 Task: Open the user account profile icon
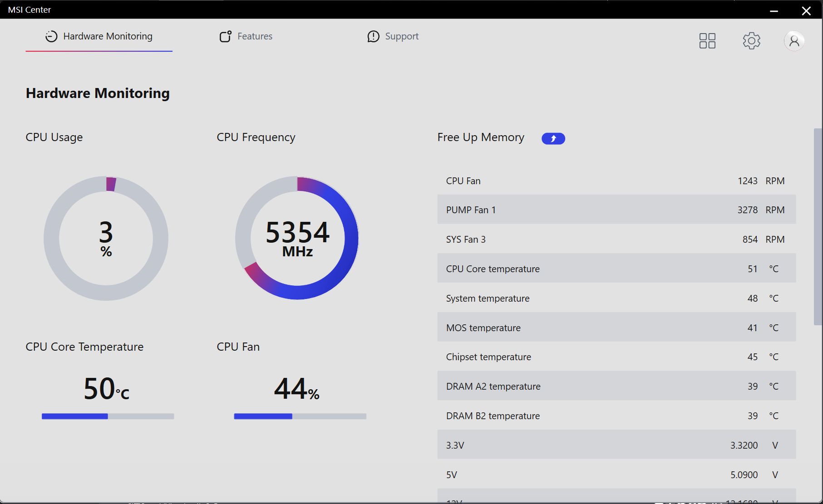click(x=794, y=41)
